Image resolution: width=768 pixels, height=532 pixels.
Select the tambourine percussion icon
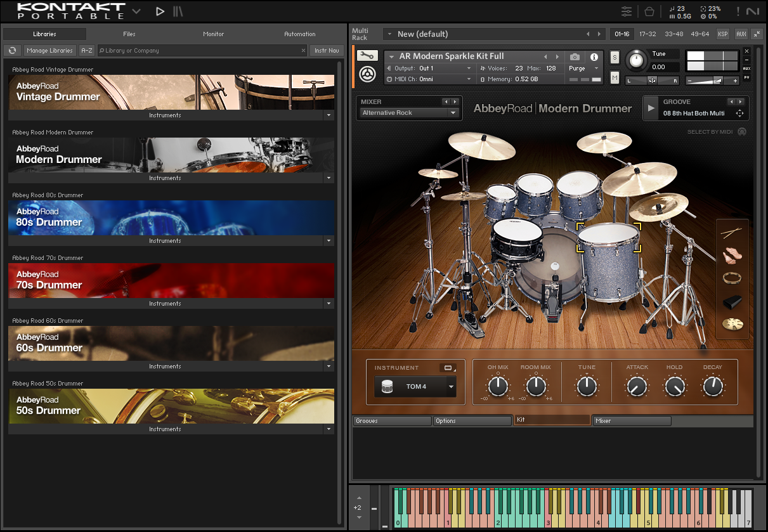coord(732,278)
